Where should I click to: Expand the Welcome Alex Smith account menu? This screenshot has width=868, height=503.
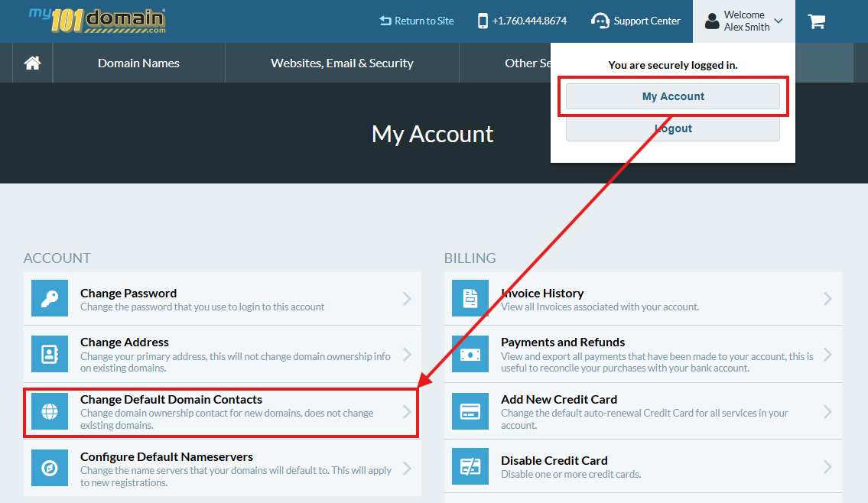[x=743, y=21]
